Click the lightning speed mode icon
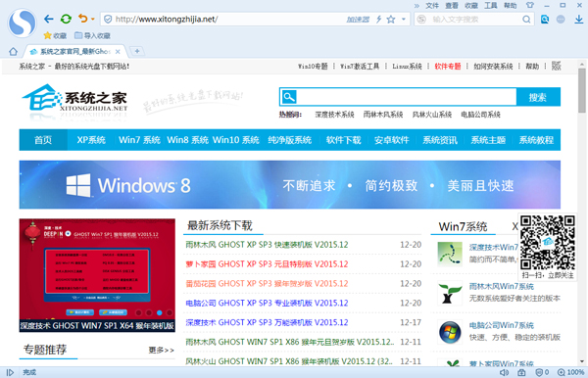Image resolution: width=588 pixels, height=378 pixels. [x=378, y=20]
